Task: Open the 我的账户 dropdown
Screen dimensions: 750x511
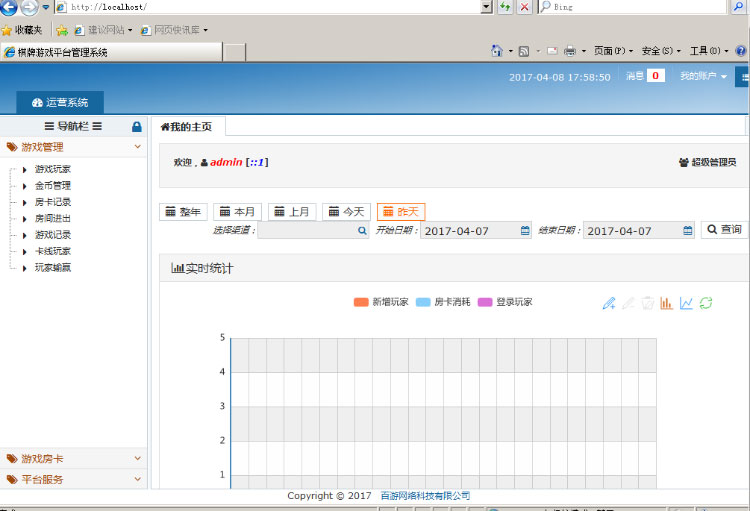Action: (x=703, y=76)
